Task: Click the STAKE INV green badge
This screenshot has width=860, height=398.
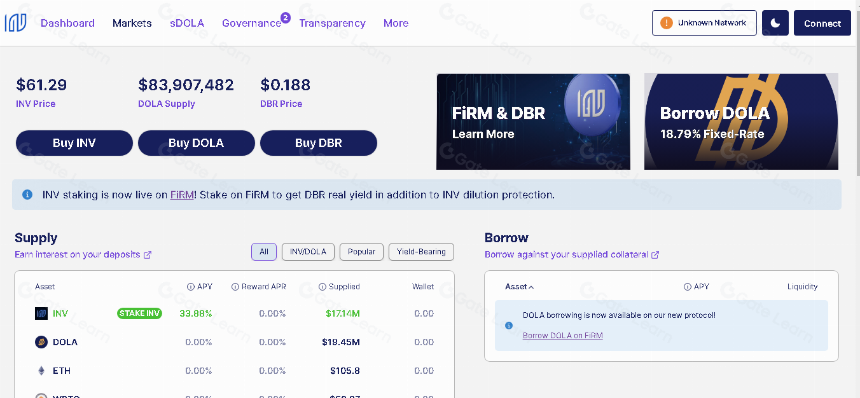Action: [139, 314]
